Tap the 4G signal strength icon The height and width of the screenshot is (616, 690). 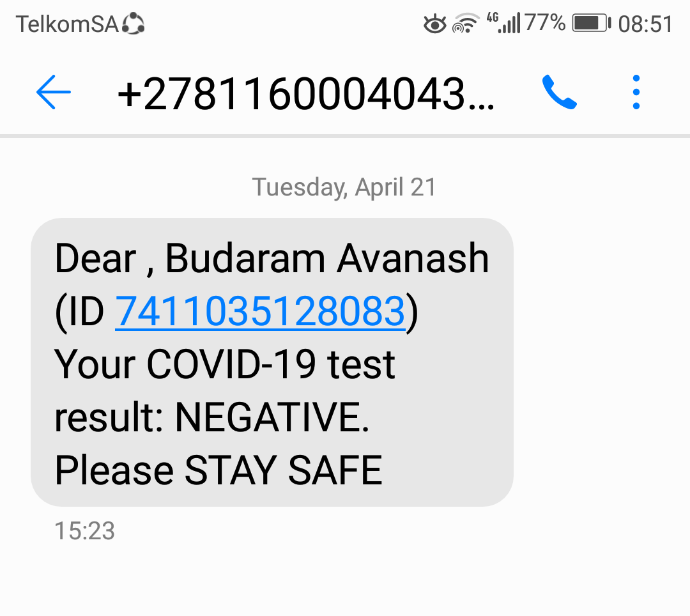tap(503, 23)
